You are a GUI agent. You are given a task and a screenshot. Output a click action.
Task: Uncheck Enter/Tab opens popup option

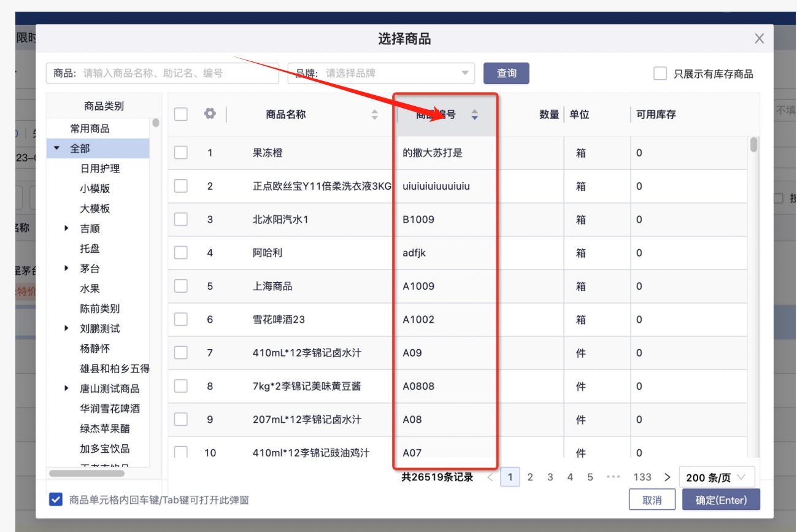point(56,499)
